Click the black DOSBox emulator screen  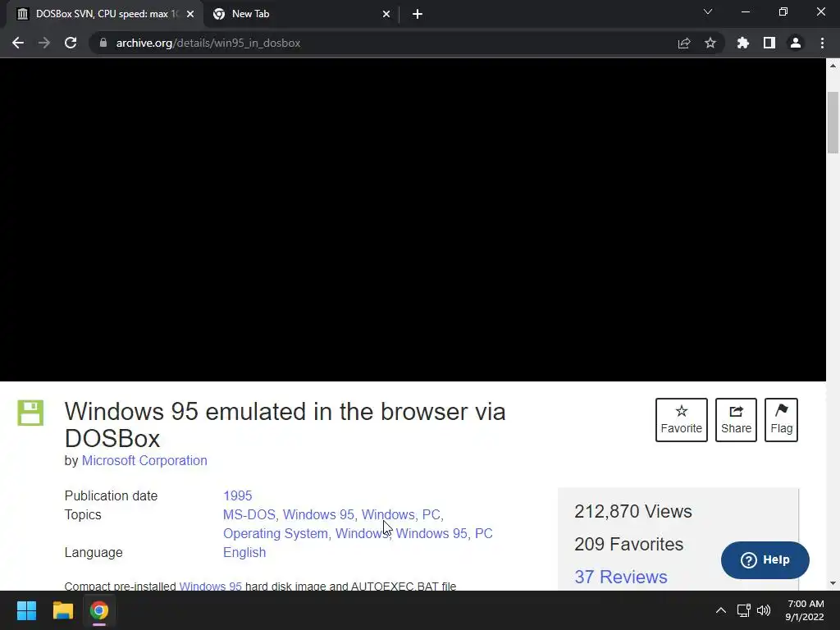click(x=413, y=220)
